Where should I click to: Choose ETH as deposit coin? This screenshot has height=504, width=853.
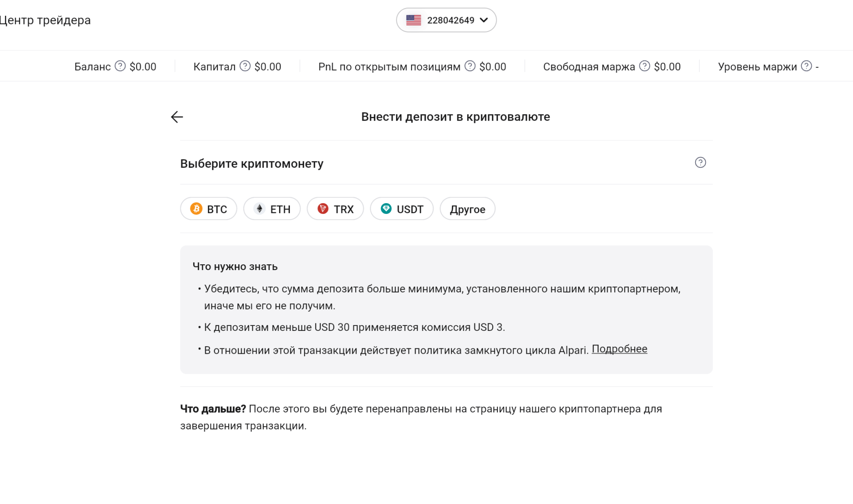tap(272, 209)
